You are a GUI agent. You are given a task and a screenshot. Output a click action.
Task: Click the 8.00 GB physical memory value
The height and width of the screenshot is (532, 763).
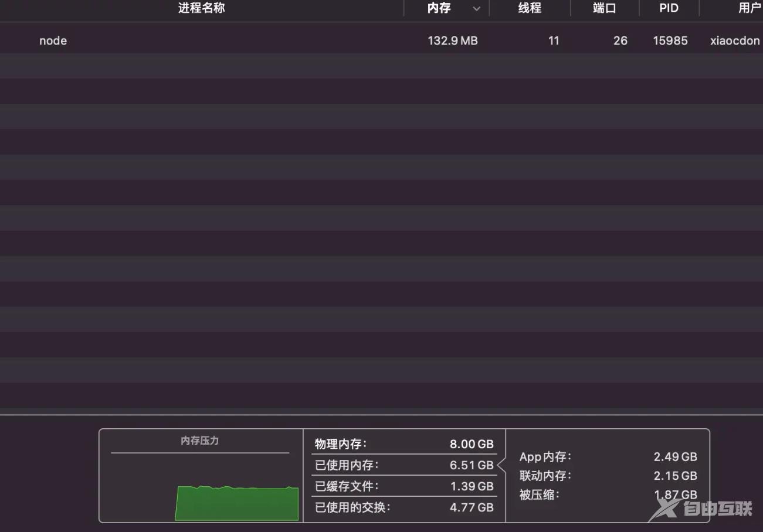coord(472,444)
